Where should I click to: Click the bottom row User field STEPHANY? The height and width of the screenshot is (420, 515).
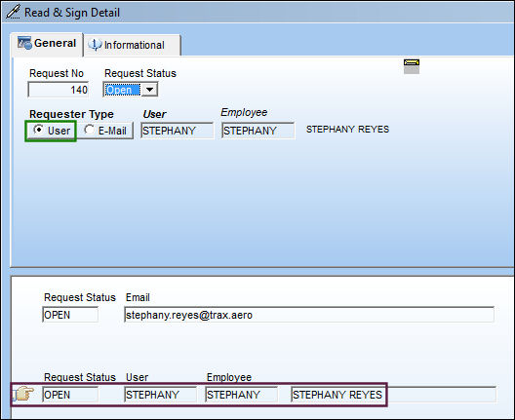click(161, 395)
